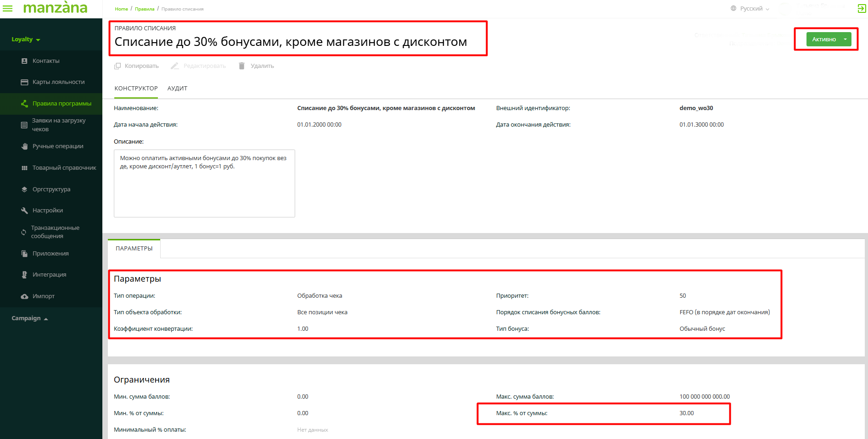Image resolution: width=868 pixels, height=439 pixels.
Task: Select the Параметры tab
Action: 134,249
